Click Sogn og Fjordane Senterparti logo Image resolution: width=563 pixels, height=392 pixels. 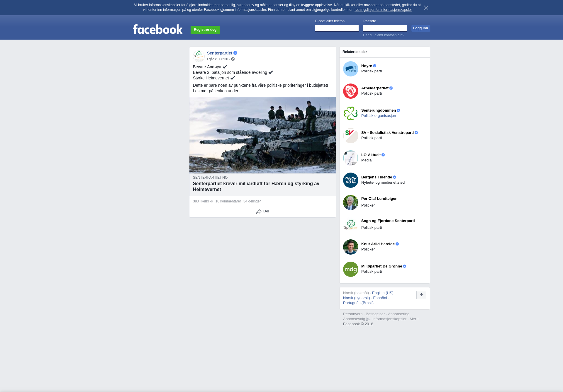point(351,225)
